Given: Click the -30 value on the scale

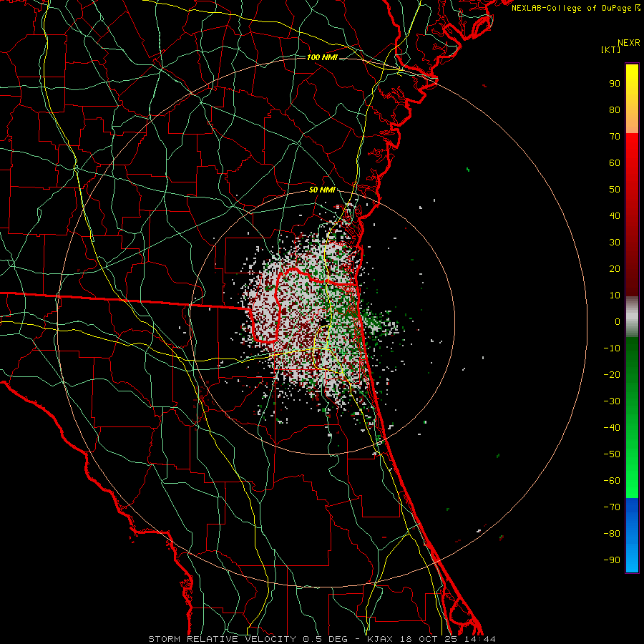Looking at the screenshot, I should click(612, 401).
